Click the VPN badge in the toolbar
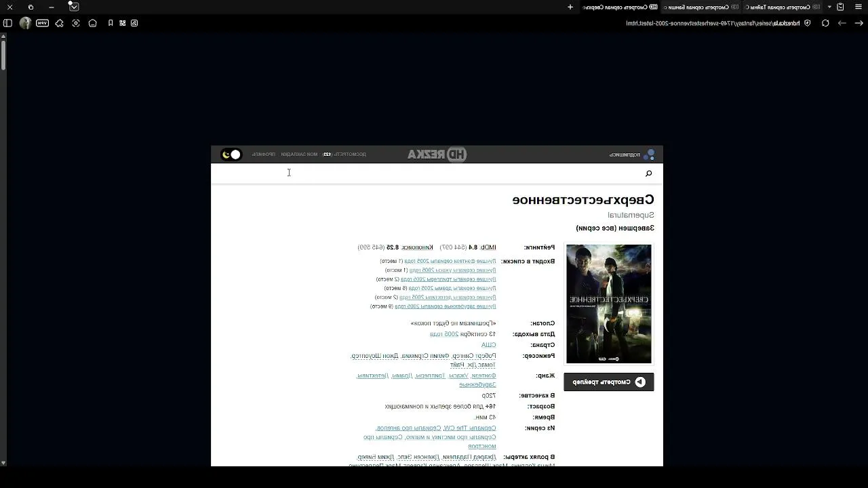Viewport: 868px width, 488px height. [42, 23]
